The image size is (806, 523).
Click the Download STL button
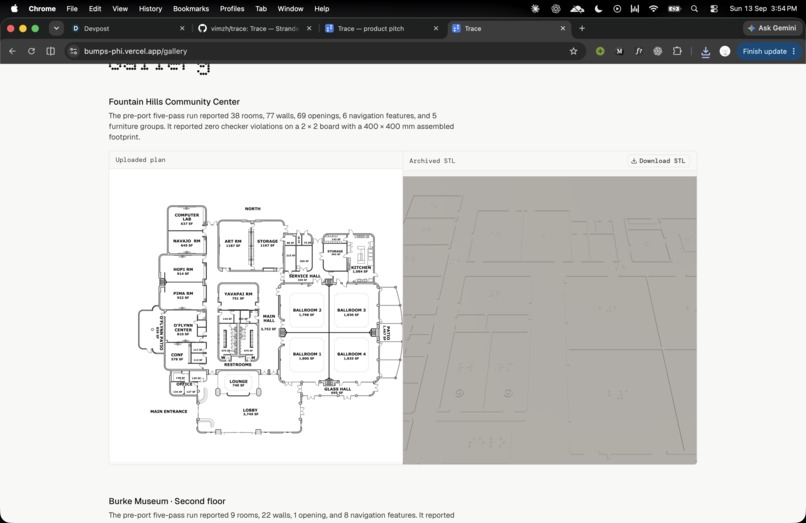click(x=658, y=161)
